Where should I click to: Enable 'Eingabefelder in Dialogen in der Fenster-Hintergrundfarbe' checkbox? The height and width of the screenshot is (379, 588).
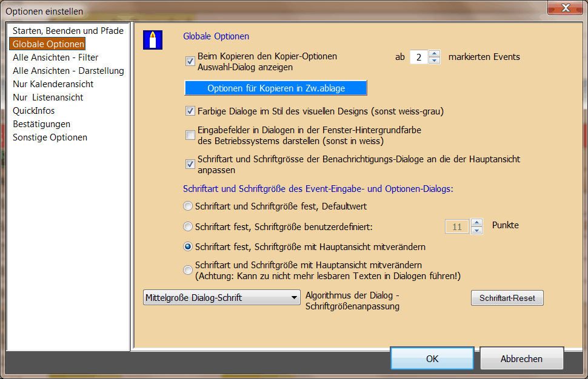pyautogui.click(x=190, y=135)
